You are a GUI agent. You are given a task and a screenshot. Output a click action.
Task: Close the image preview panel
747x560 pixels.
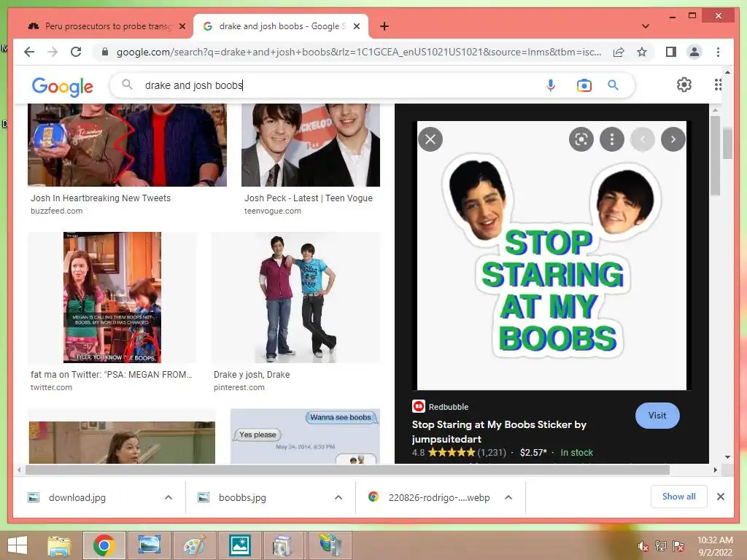coord(430,139)
